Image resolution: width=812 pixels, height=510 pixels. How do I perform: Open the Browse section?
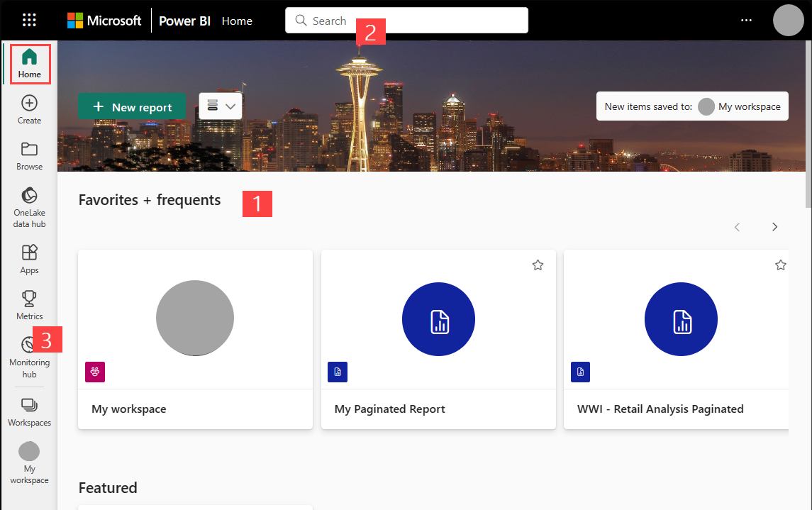click(30, 156)
